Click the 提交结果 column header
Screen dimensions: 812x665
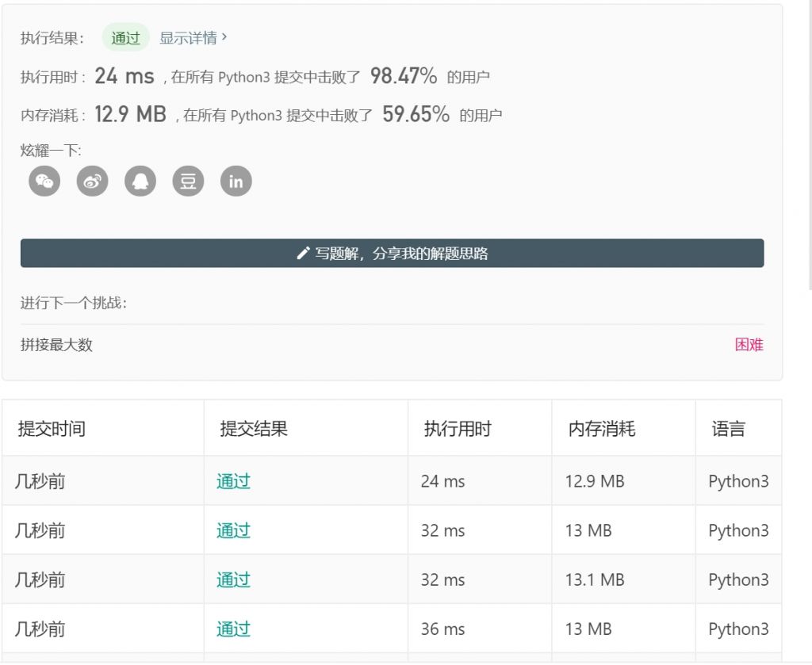[254, 429]
